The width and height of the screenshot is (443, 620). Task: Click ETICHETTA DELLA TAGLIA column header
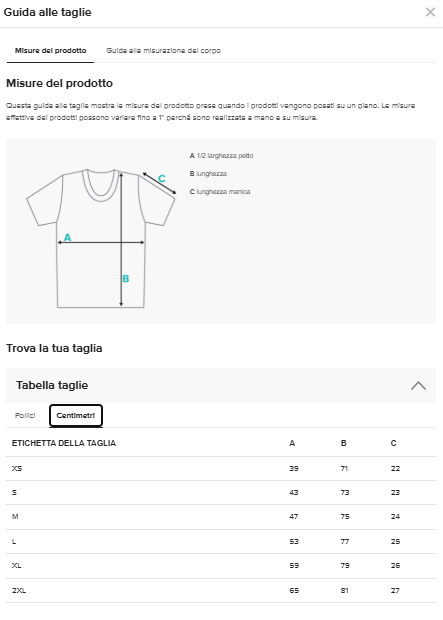[64, 443]
